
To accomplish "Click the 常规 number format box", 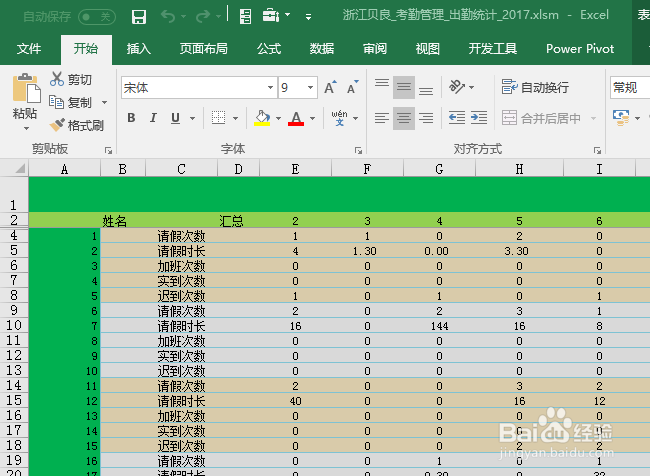I will (630, 87).
